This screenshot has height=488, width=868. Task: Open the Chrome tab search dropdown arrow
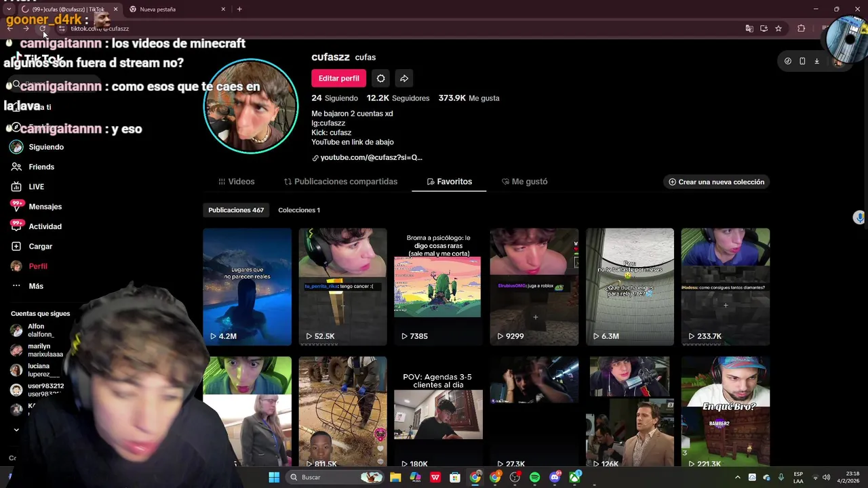pos(8,9)
